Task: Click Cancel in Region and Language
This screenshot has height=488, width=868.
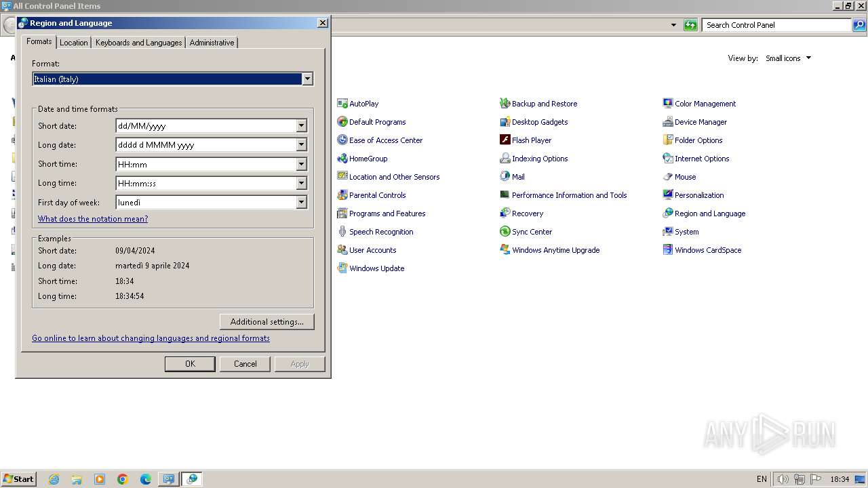Action: click(x=245, y=364)
